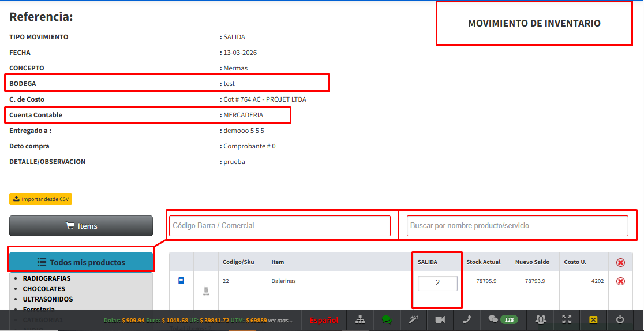Screen dimensions: 644x331
Task: Click the yellow X icon in bottom bar
Action: [593, 319]
